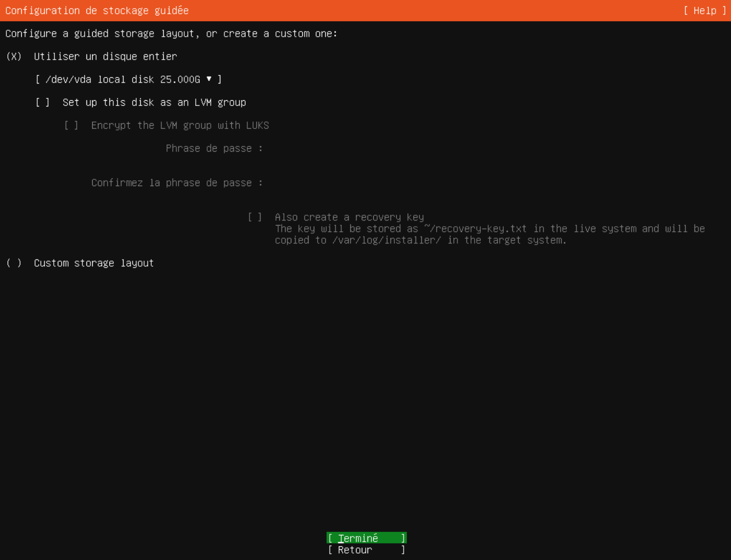Click the 'Encrypt the LVM group with LUKS' label
Image resolution: width=731 pixels, height=560 pixels.
[x=180, y=125]
